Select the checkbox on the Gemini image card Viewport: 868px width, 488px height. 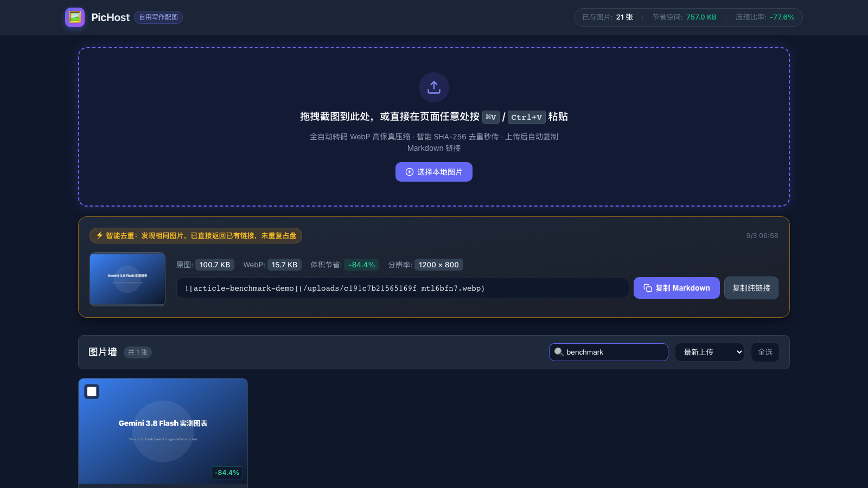coord(92,391)
